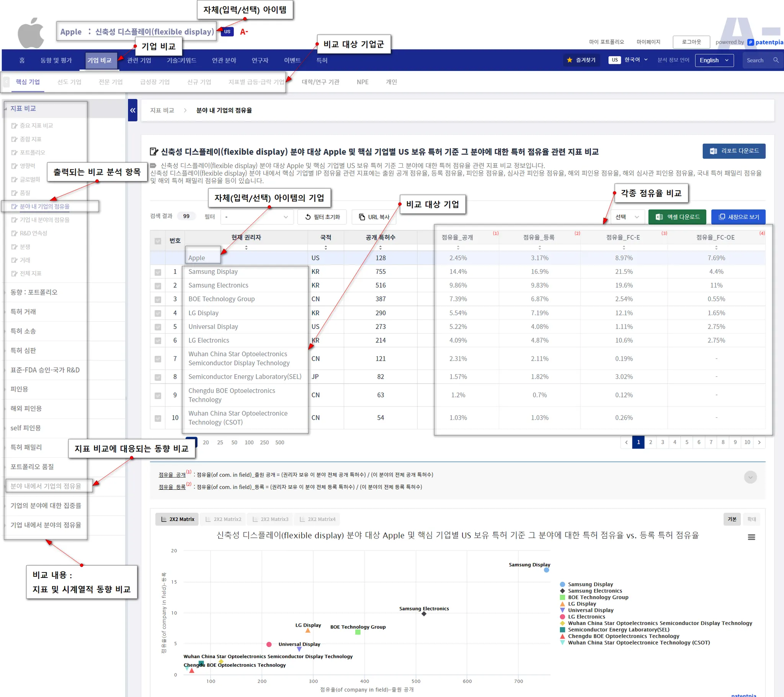Screen dimensions: 784x697
Task: Toggle checkbox for LG Display row
Action: [x=158, y=313]
